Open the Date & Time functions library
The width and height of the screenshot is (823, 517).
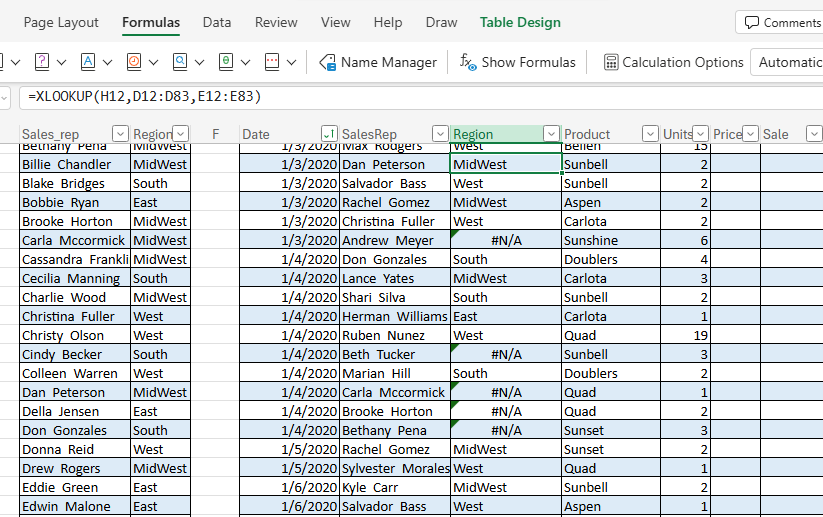141,62
